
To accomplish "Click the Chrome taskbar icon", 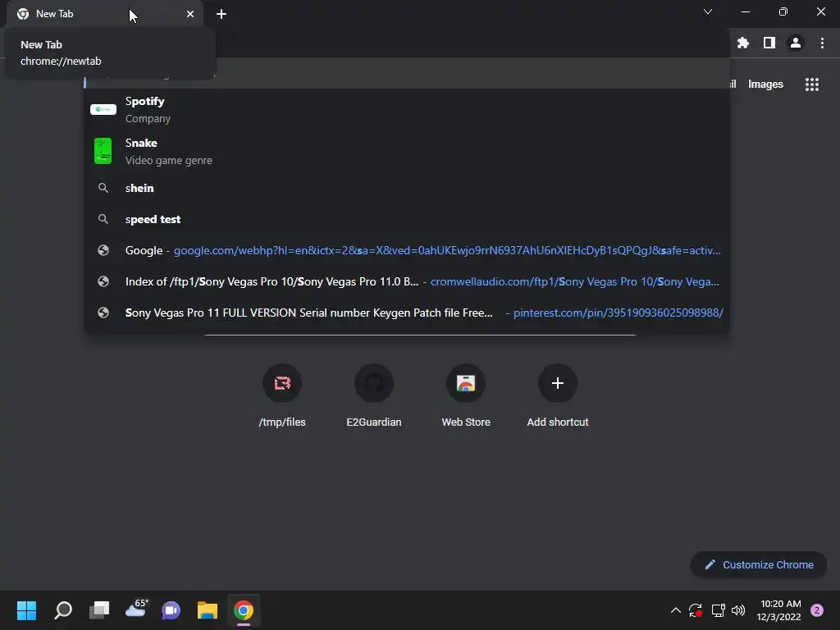I will (243, 610).
